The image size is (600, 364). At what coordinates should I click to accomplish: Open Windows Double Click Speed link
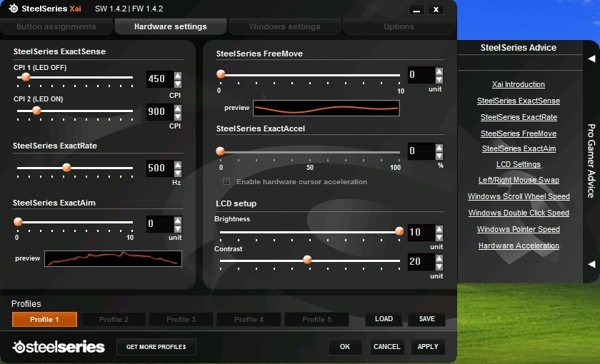pyautogui.click(x=519, y=213)
